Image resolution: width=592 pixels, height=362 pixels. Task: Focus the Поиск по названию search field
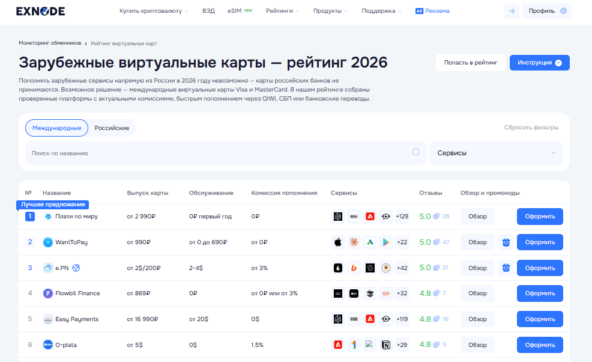click(225, 153)
